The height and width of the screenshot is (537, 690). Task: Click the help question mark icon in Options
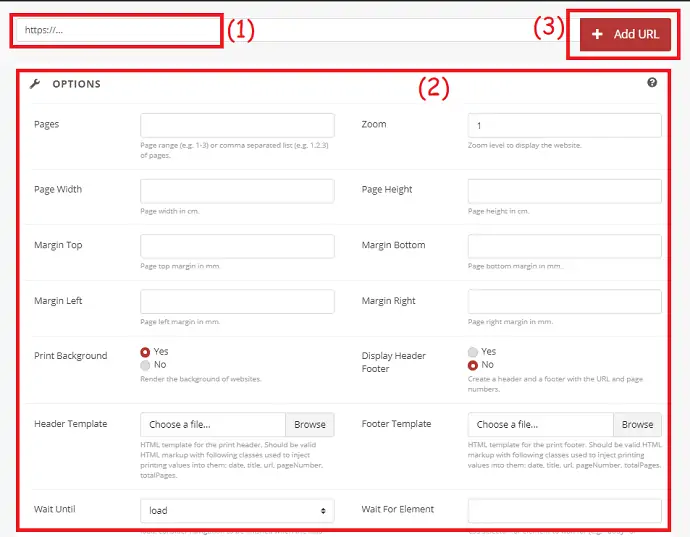[x=652, y=82]
